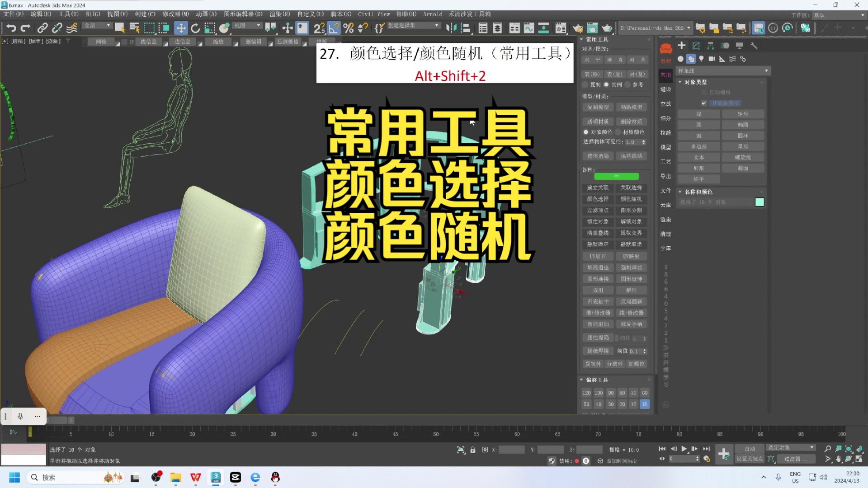868x488 pixels.
Task: Open the Select by Name dialog
Action: [134, 28]
